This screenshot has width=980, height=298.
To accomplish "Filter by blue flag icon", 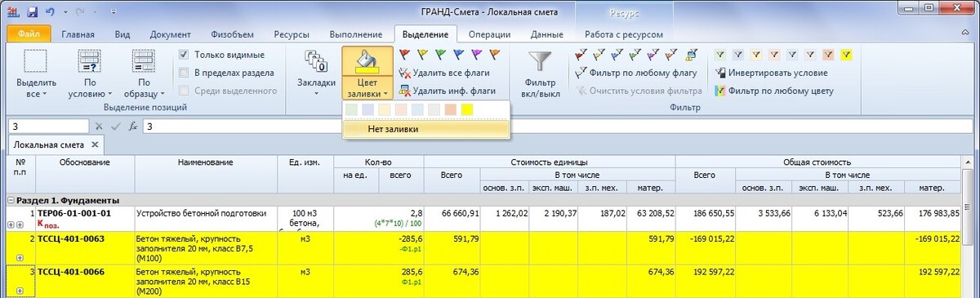I will click(617, 55).
